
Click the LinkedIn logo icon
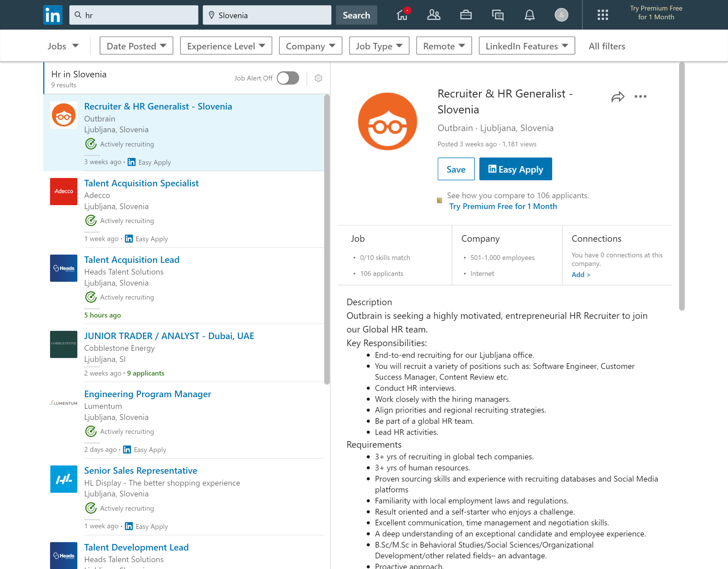53,15
